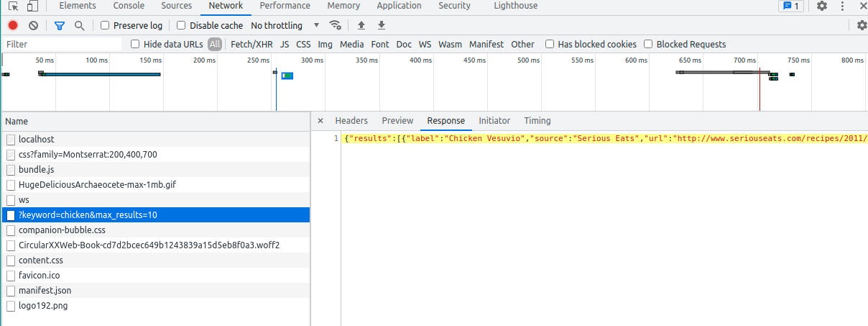The width and height of the screenshot is (868, 326).
Task: Filter requests by Manifest
Action: [x=486, y=44]
